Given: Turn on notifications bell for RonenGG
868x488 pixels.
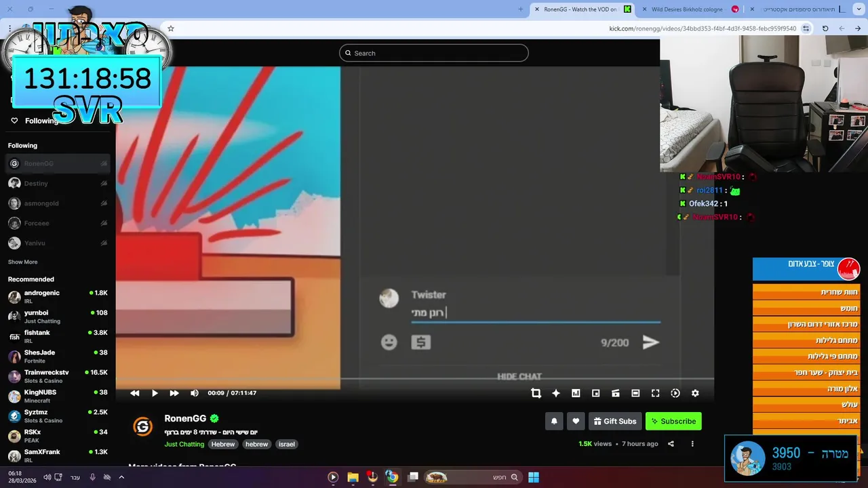Looking at the screenshot, I should point(554,421).
